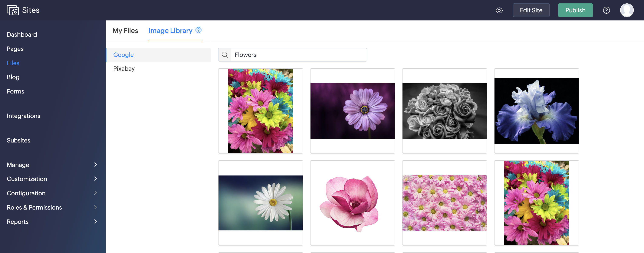Open the help question mark icon
Screen dimensions: 644x253
(x=606, y=10)
